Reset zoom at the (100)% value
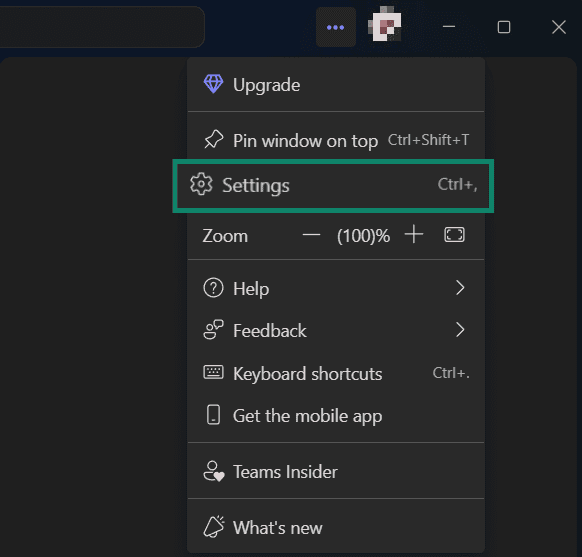This screenshot has width=582, height=557. click(x=363, y=236)
